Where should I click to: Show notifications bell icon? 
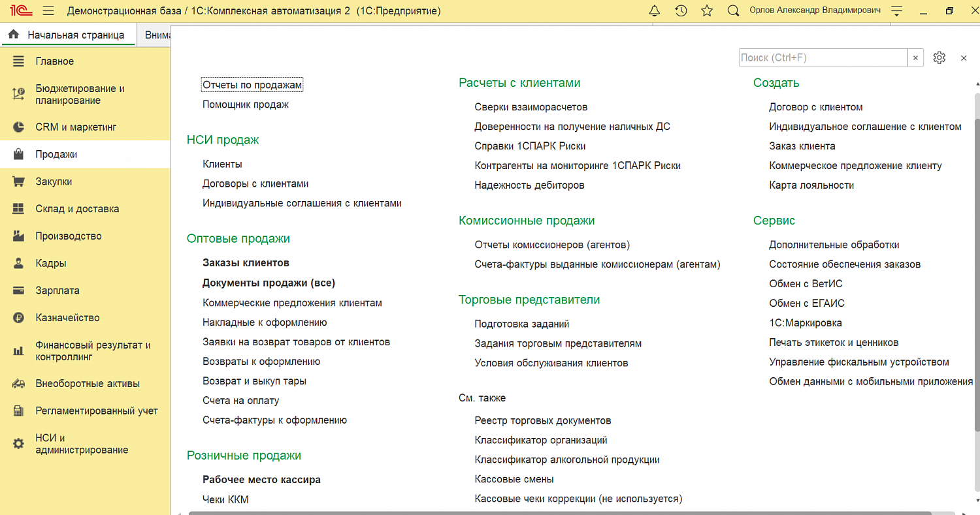pos(655,11)
